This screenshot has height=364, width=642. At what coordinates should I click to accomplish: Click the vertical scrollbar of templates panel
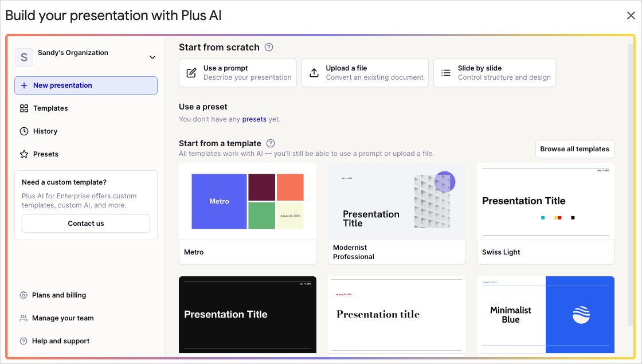click(x=631, y=184)
